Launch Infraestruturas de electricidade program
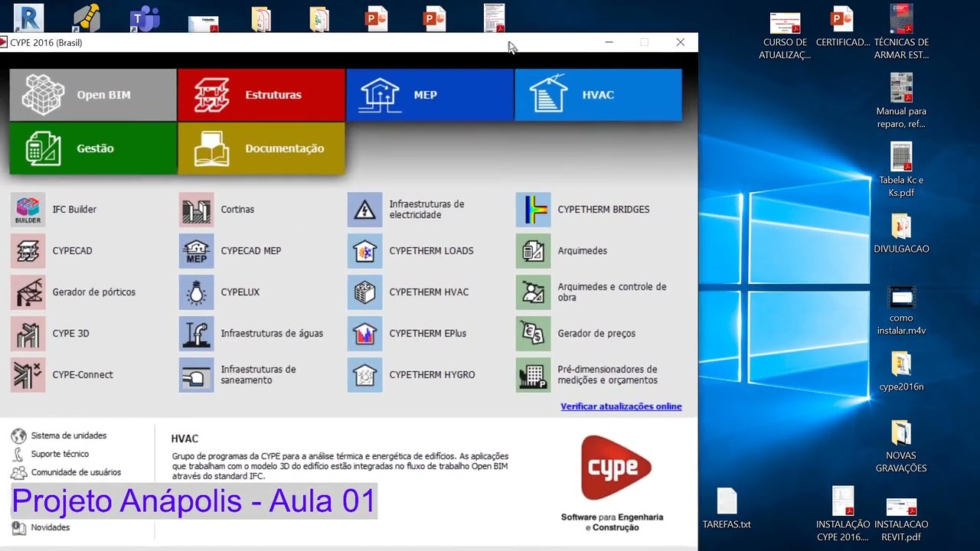 pos(364,210)
